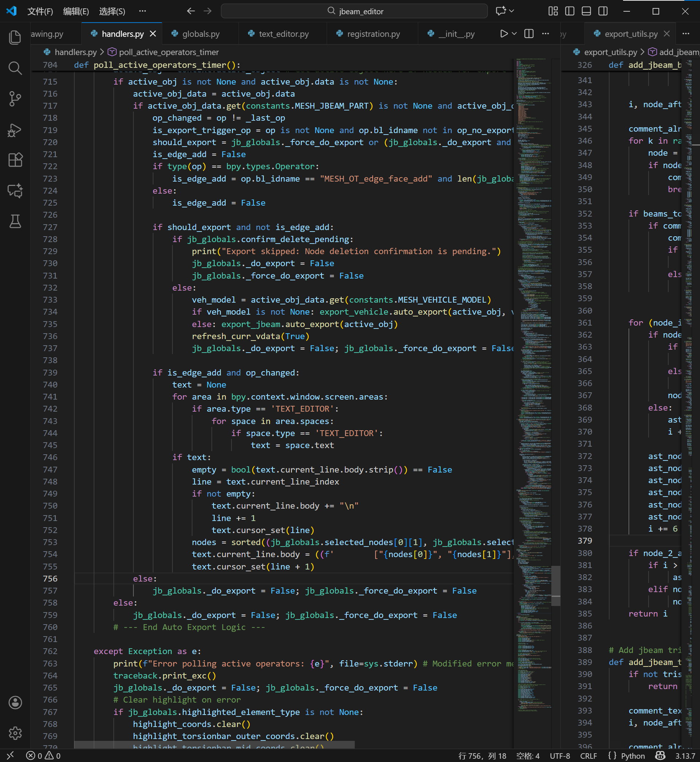Expand the collapsed title bar menu ellipsis
Viewport: 700px width, 762px height.
[x=143, y=11]
